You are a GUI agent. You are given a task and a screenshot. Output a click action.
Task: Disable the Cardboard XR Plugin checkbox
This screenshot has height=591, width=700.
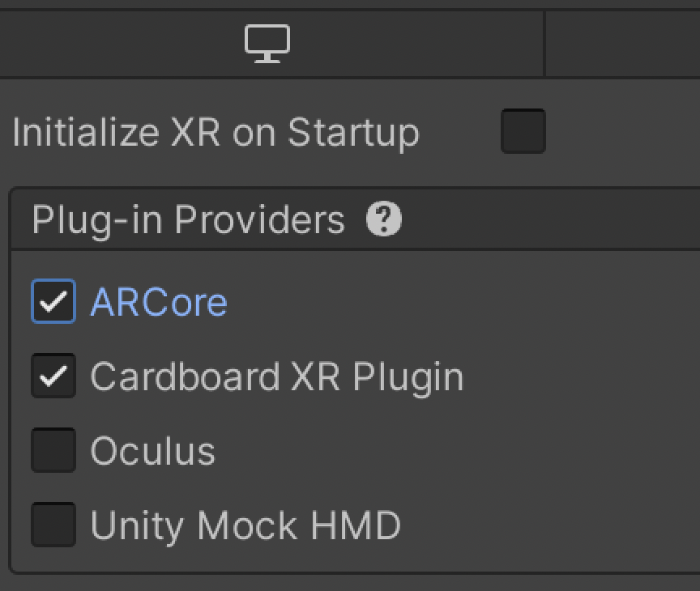(x=53, y=376)
